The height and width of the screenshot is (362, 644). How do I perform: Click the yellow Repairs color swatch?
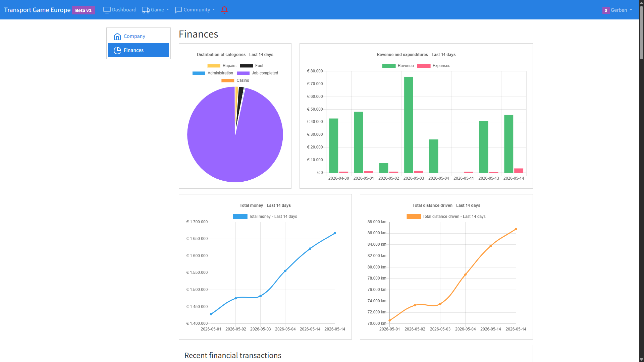click(214, 66)
